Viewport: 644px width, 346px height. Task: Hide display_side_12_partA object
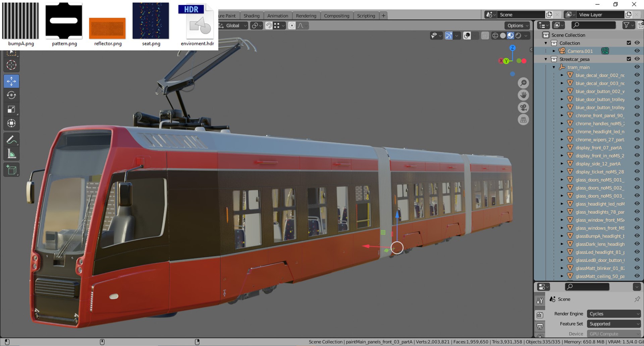pos(637,163)
